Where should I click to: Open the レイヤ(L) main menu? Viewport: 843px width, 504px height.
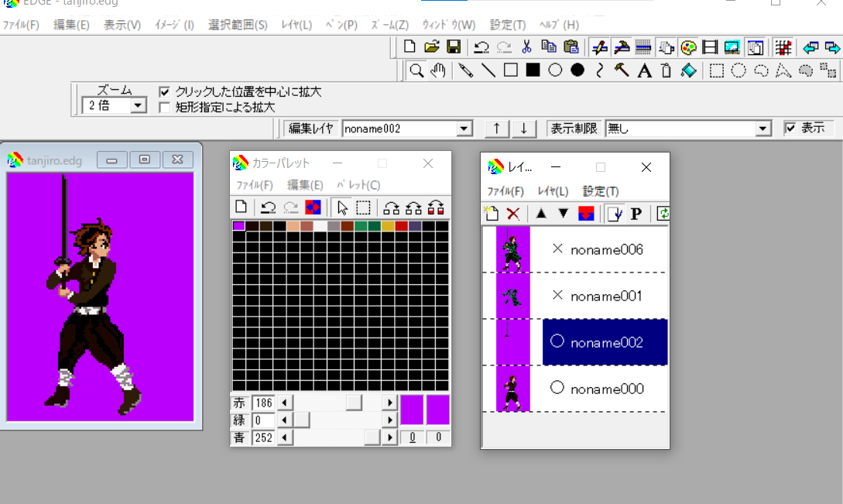[296, 25]
